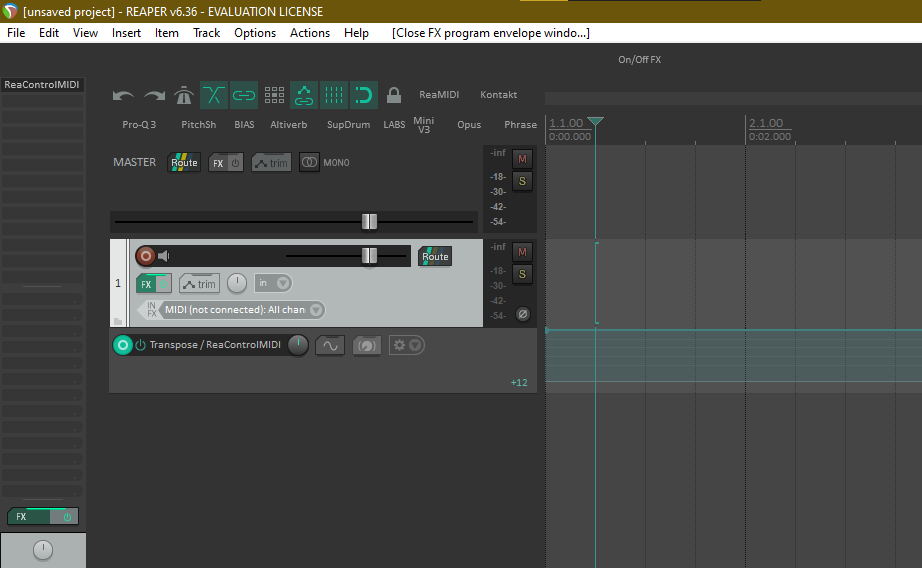Click the SupDrum toolbar button
Image resolution: width=922 pixels, height=568 pixels.
point(349,125)
